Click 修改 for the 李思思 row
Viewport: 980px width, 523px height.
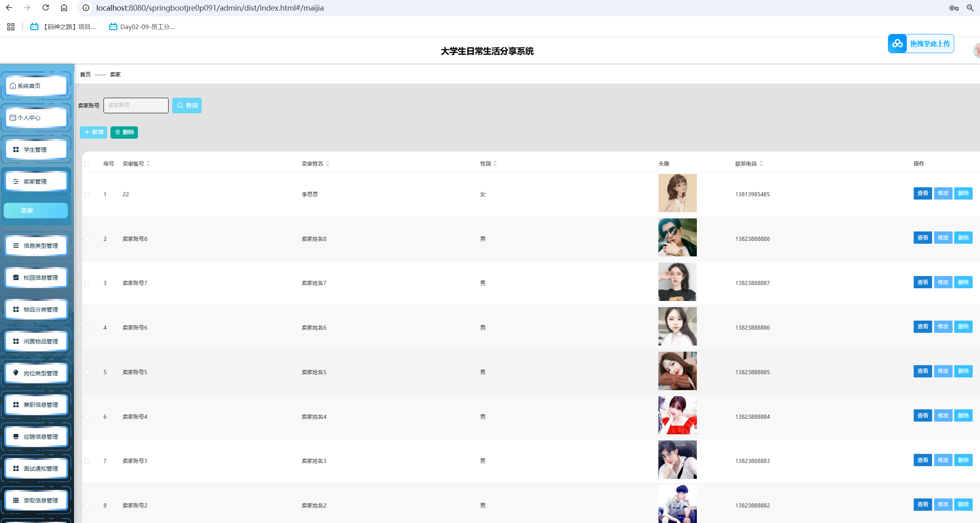coord(943,193)
